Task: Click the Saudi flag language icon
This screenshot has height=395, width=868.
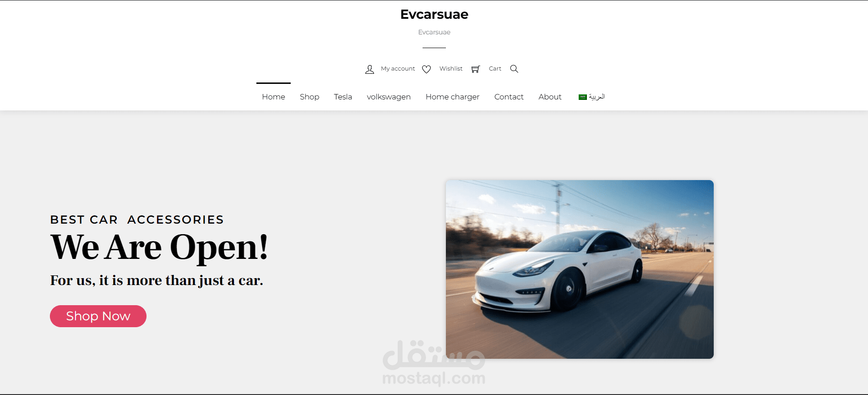Action: click(582, 97)
